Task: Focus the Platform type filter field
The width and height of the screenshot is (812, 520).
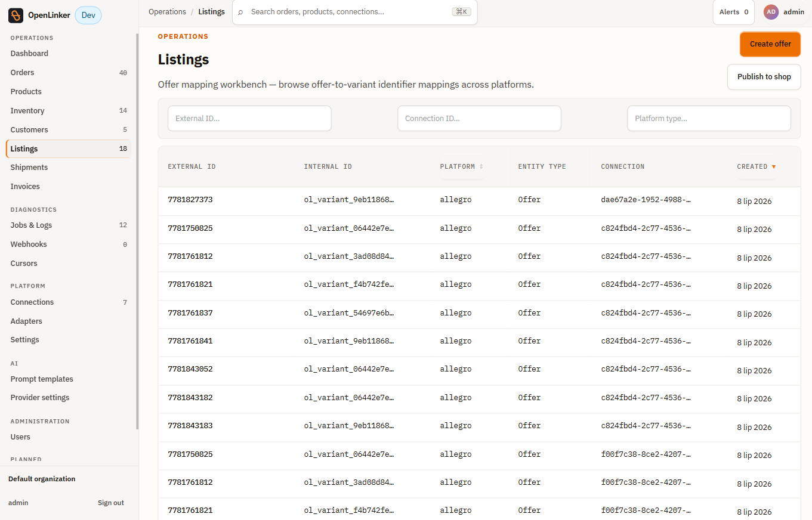Action: (x=709, y=119)
